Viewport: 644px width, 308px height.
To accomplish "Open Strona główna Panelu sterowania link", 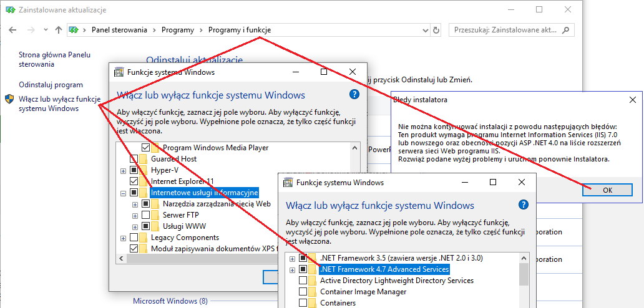I will 55,59.
